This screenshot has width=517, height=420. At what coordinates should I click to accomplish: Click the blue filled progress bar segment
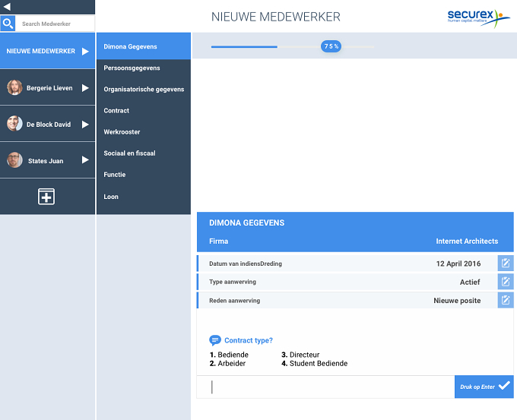coord(244,47)
